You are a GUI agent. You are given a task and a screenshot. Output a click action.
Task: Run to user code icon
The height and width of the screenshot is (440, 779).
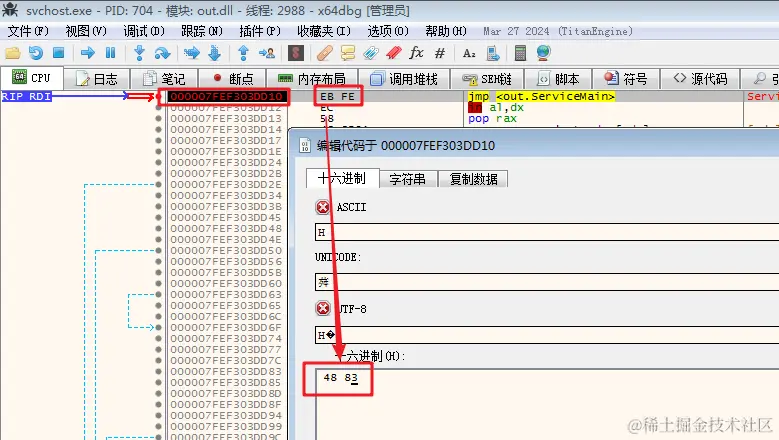click(267, 53)
